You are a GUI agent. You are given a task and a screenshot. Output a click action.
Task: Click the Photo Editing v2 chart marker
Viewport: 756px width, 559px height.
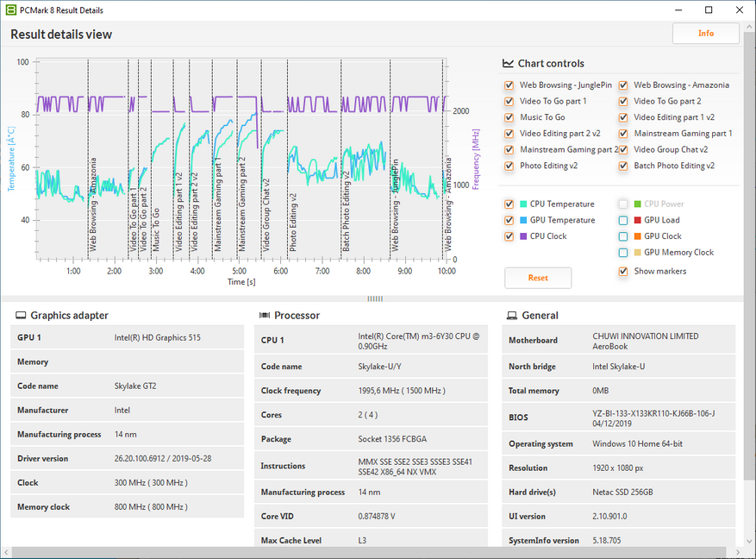pos(293,222)
